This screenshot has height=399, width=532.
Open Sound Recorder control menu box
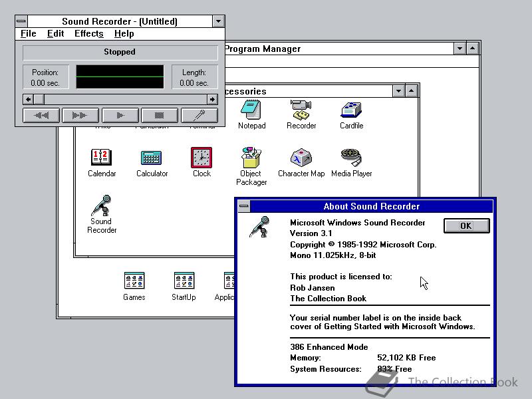coord(21,21)
